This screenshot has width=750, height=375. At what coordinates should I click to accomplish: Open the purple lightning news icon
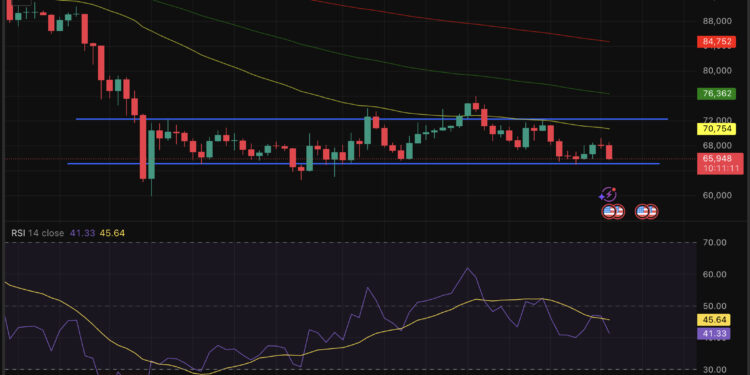[608, 194]
